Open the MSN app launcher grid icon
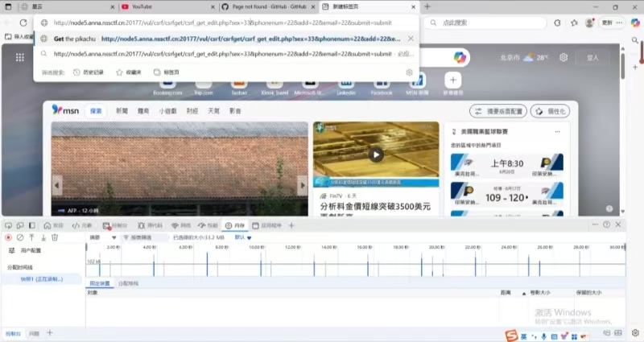This screenshot has height=342, width=644. click(x=19, y=57)
